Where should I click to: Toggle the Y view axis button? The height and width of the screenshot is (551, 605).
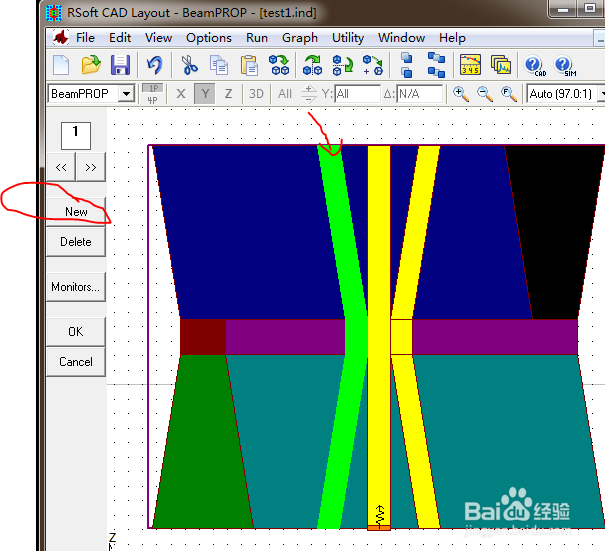click(x=205, y=94)
